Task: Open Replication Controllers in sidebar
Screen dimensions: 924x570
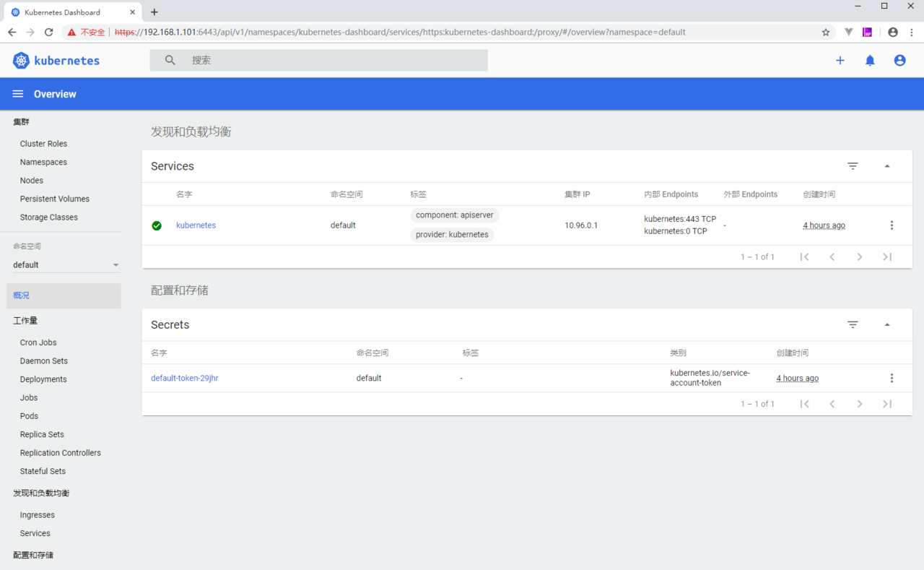Action: coord(61,453)
